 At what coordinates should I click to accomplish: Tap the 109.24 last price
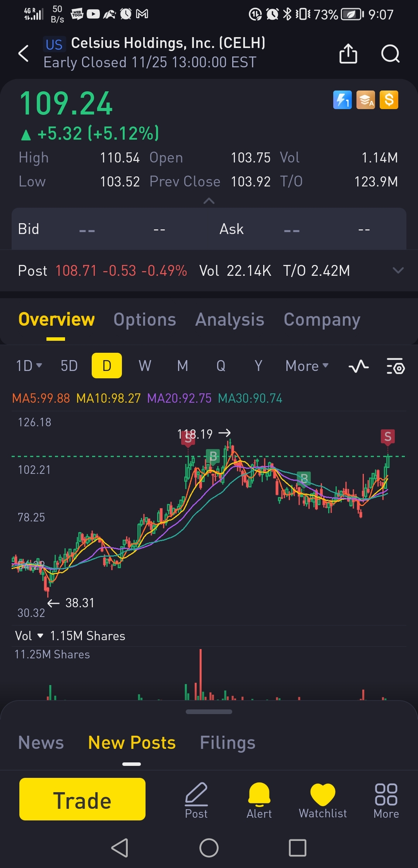66,104
